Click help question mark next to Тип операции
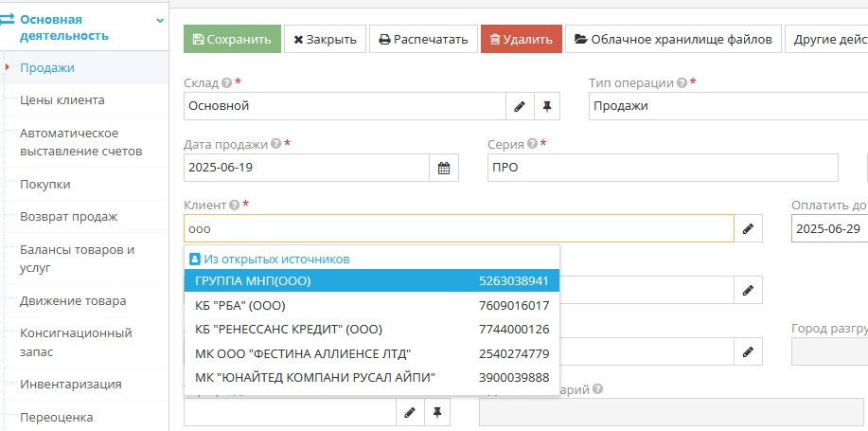The width and height of the screenshot is (868, 431). pyautogui.click(x=682, y=83)
